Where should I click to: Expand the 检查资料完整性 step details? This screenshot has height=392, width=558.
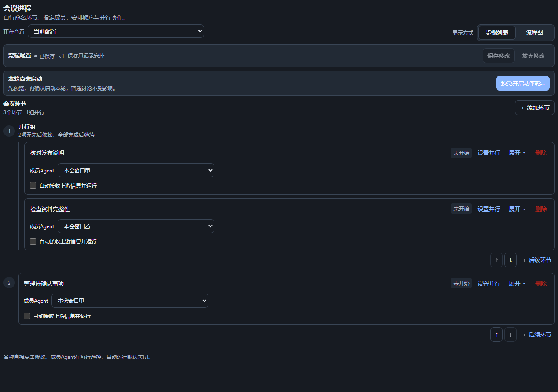tap(517, 209)
